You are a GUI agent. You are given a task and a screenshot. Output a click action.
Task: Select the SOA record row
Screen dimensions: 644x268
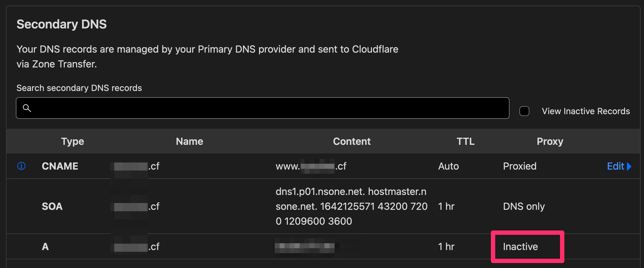point(323,206)
